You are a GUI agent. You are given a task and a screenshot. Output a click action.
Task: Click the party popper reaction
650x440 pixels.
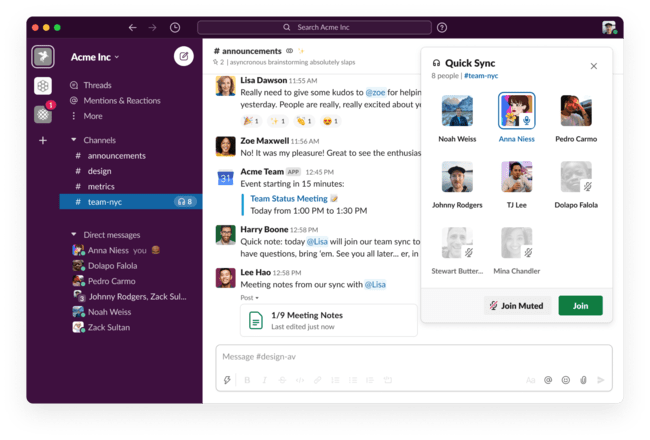point(251,121)
